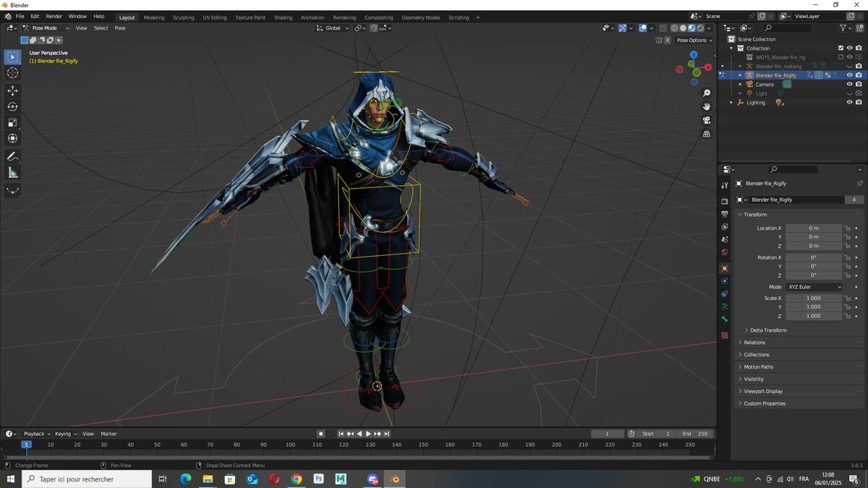Open the Pose Mode dropdown
Screen dimensions: 868x488
pyautogui.click(x=45, y=28)
